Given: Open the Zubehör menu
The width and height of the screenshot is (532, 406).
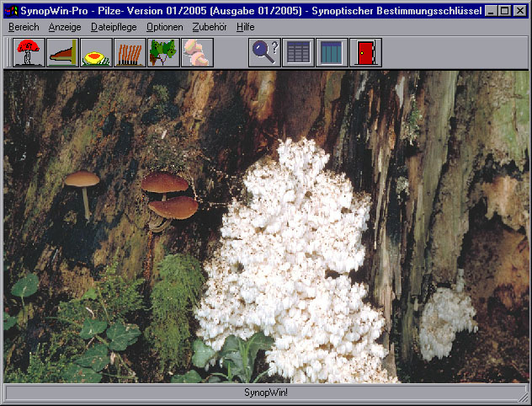Looking at the screenshot, I should pos(210,27).
